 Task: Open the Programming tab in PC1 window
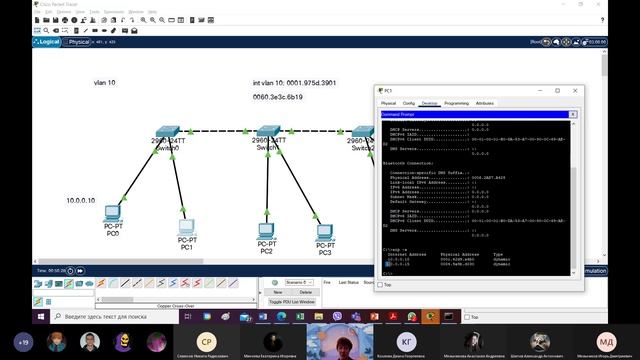(456, 103)
